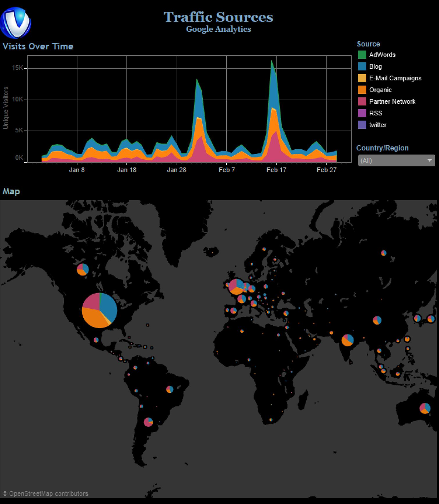Select the RSS purple legend swatch
Image resolution: width=439 pixels, height=504 pixels.
coord(362,113)
